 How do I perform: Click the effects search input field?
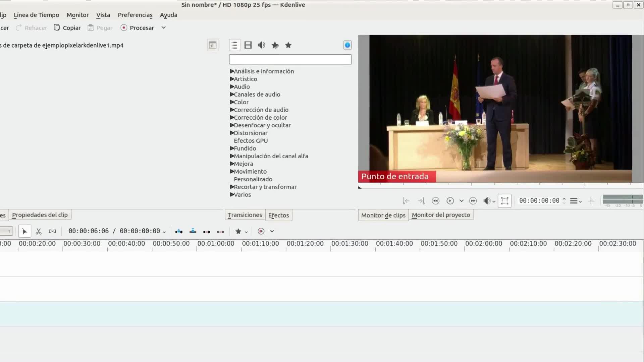[x=290, y=60]
